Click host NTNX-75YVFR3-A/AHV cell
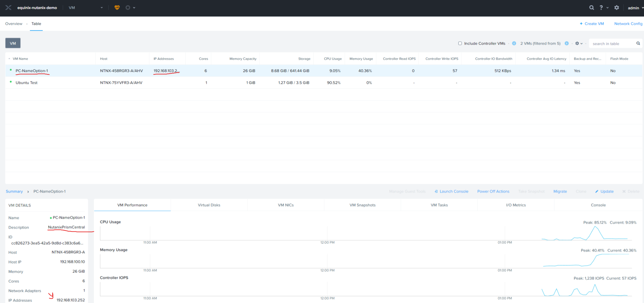The width and height of the screenshot is (644, 303). (121, 83)
